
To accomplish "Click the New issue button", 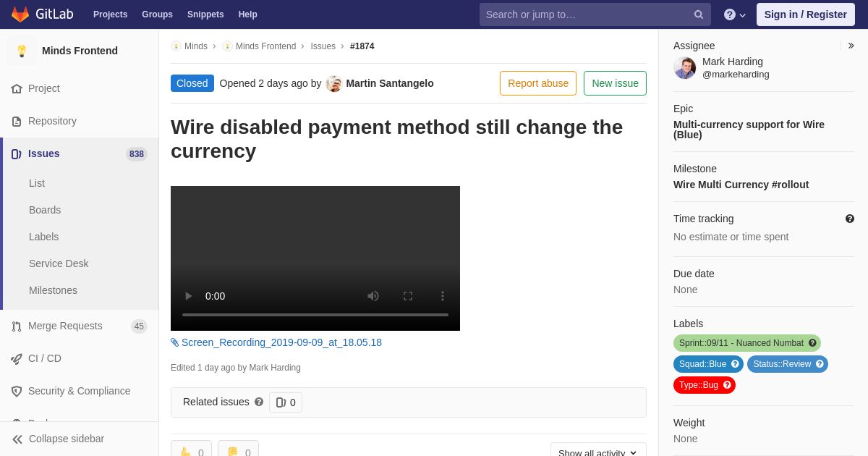I will click(x=615, y=83).
